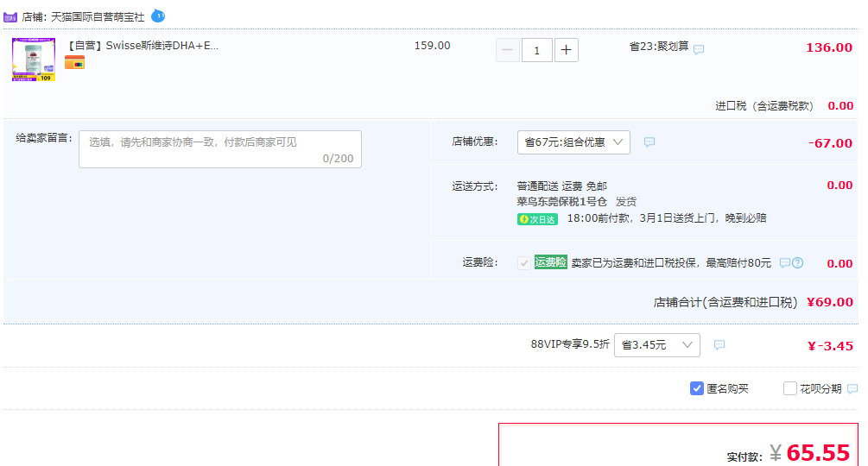This screenshot has width=868, height=466.
Task: Toggle the 运费险 checkbox
Action: pos(523,263)
